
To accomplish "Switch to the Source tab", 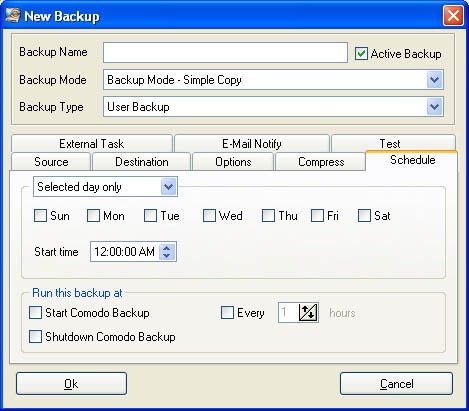I will point(51,162).
